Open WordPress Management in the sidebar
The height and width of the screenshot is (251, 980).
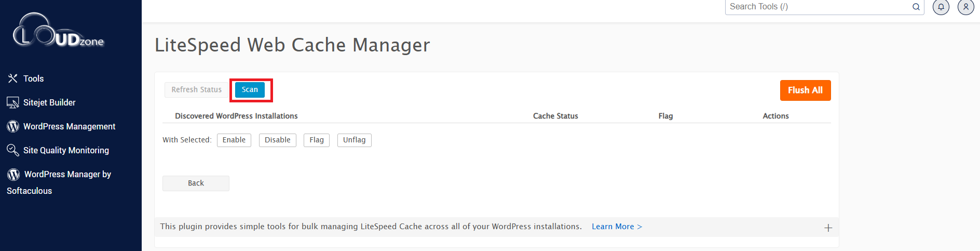coord(69,126)
